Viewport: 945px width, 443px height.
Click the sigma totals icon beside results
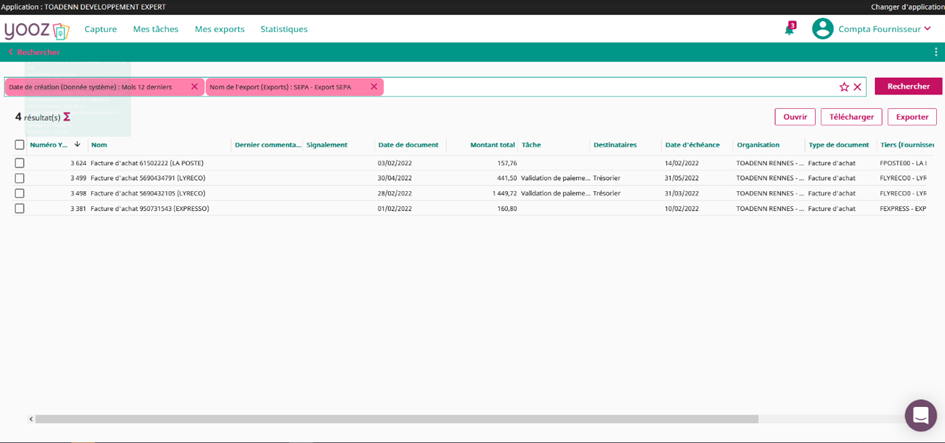(x=67, y=117)
